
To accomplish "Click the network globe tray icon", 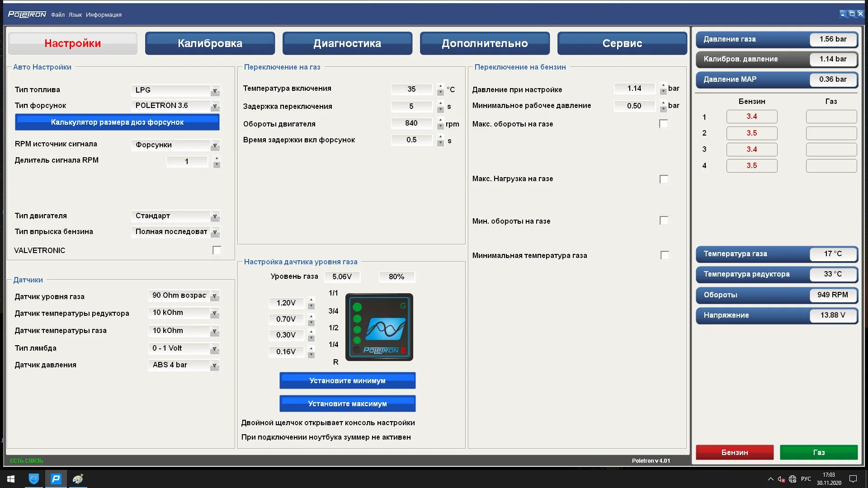I will click(x=793, y=479).
